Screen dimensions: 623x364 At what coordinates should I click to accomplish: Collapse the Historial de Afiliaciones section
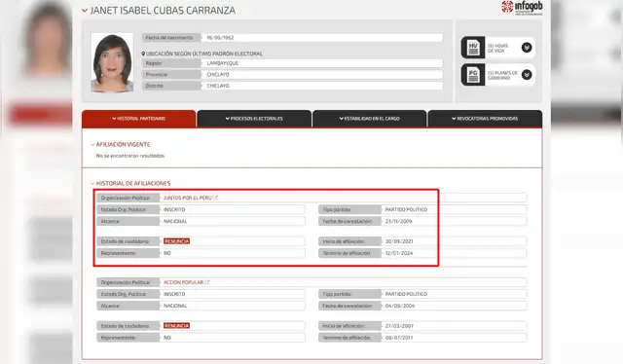tap(93, 183)
